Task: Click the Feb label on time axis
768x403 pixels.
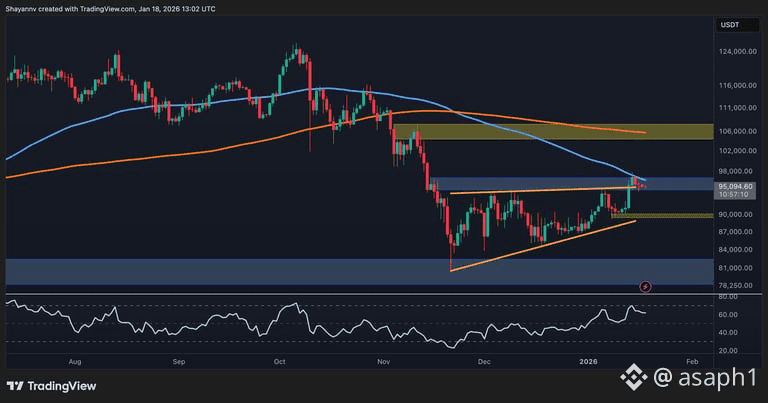Action: pyautogui.click(x=692, y=362)
